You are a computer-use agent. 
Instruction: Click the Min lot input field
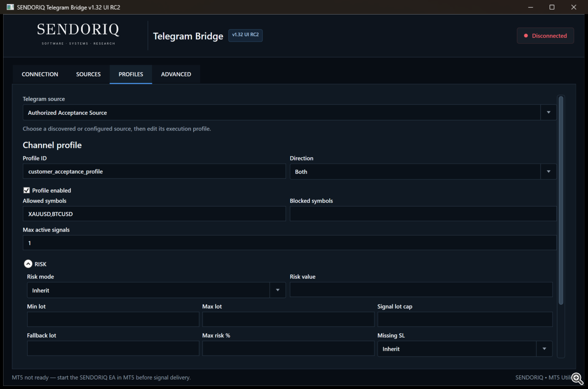[x=113, y=320]
